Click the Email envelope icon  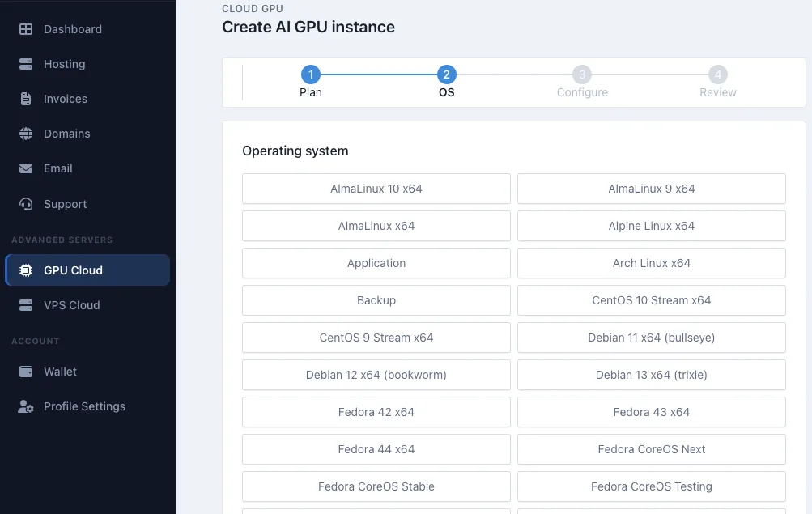tap(26, 168)
